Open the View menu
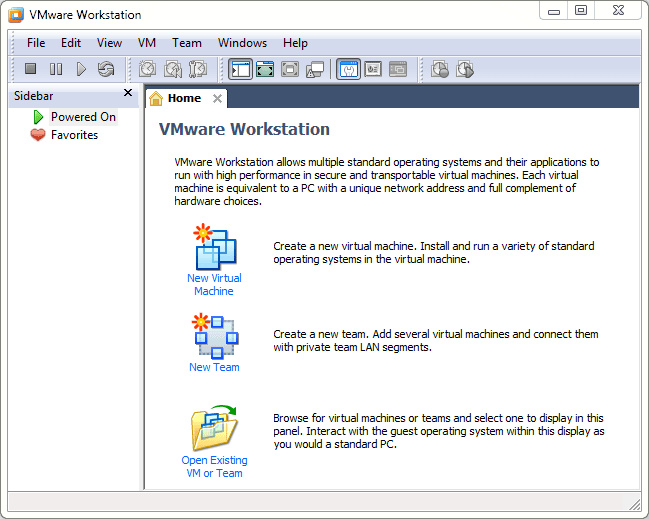649x519 pixels. (109, 43)
